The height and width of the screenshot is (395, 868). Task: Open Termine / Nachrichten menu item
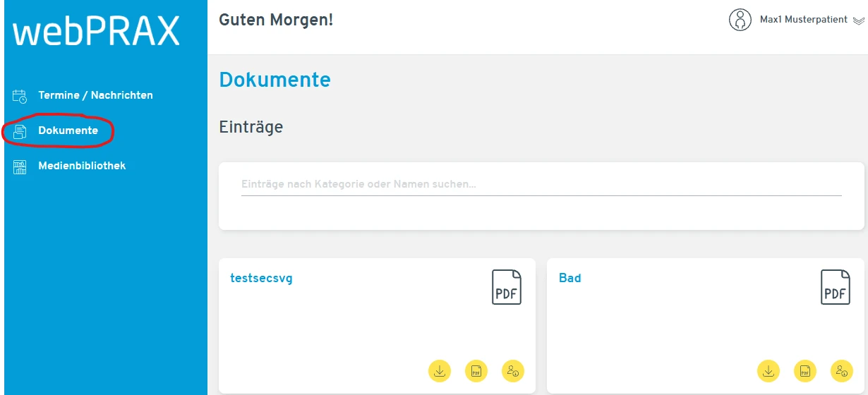(x=95, y=95)
